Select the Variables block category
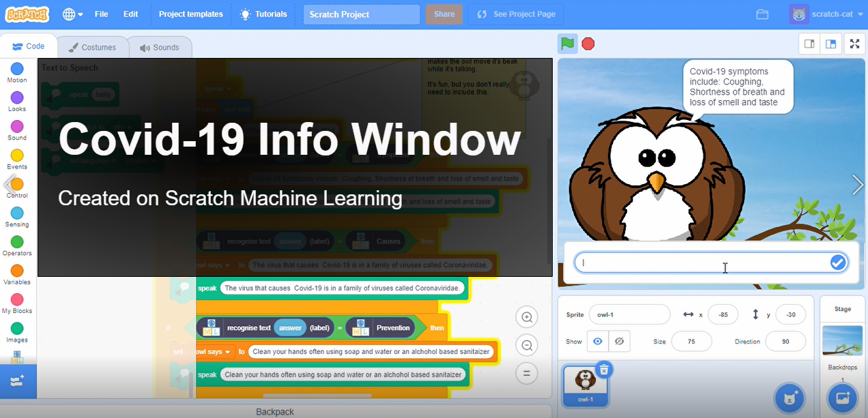 pyautogui.click(x=17, y=275)
